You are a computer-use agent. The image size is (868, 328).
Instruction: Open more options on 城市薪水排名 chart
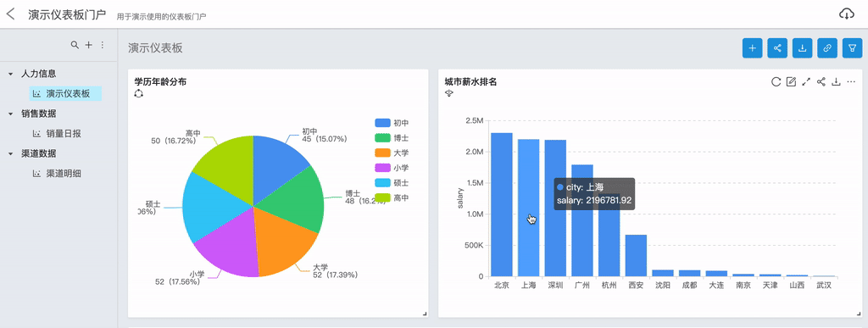point(851,82)
